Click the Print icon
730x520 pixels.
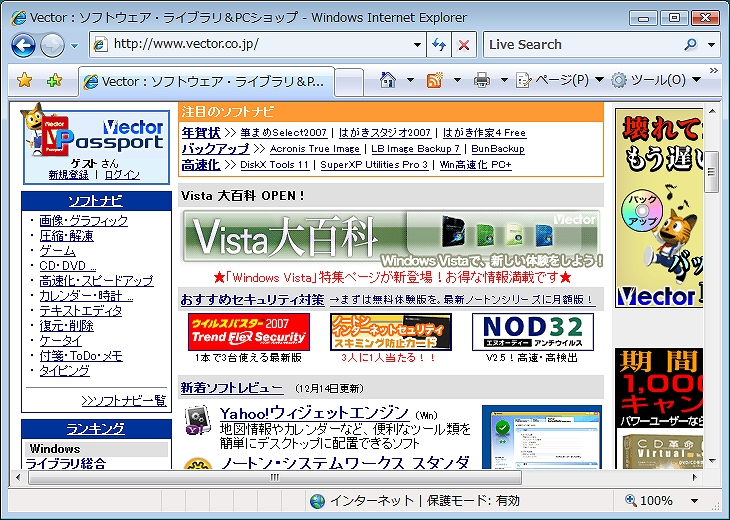[x=481, y=80]
